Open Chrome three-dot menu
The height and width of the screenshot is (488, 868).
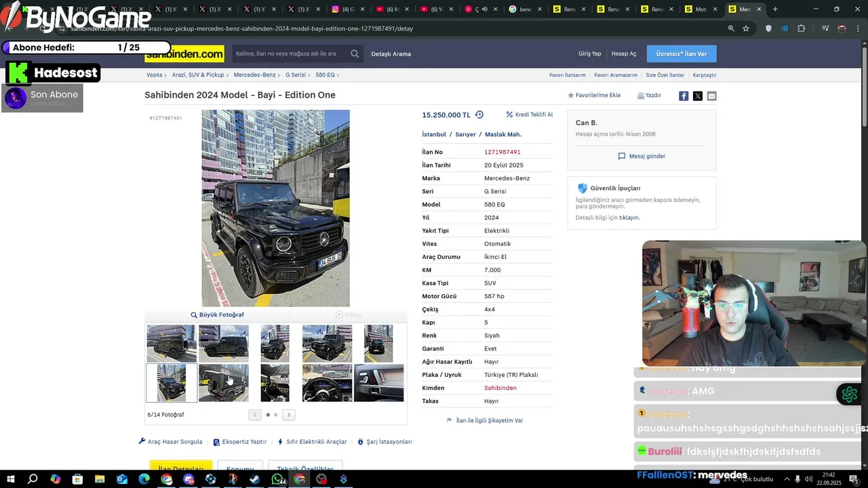[859, 28]
